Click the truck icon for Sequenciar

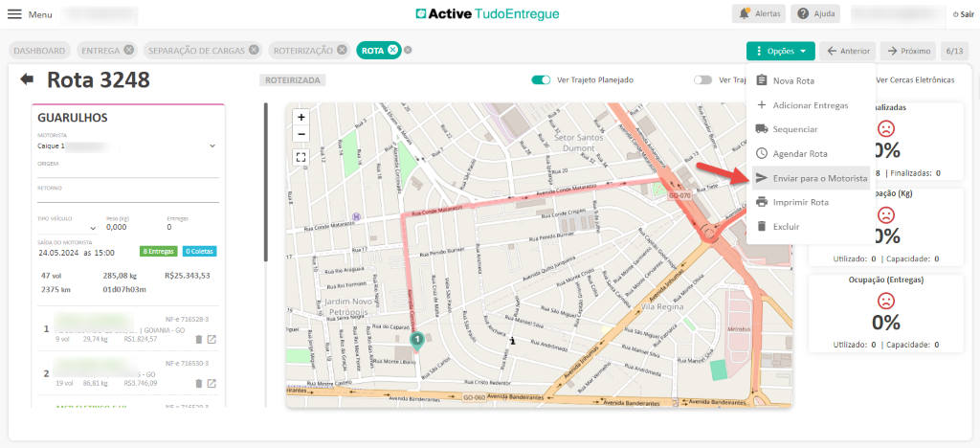(761, 128)
